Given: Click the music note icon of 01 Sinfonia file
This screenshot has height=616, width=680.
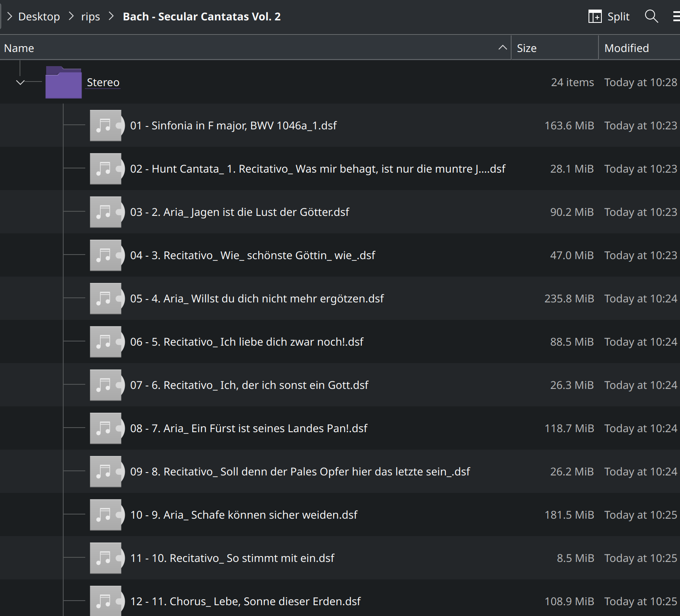Looking at the screenshot, I should click(x=106, y=125).
